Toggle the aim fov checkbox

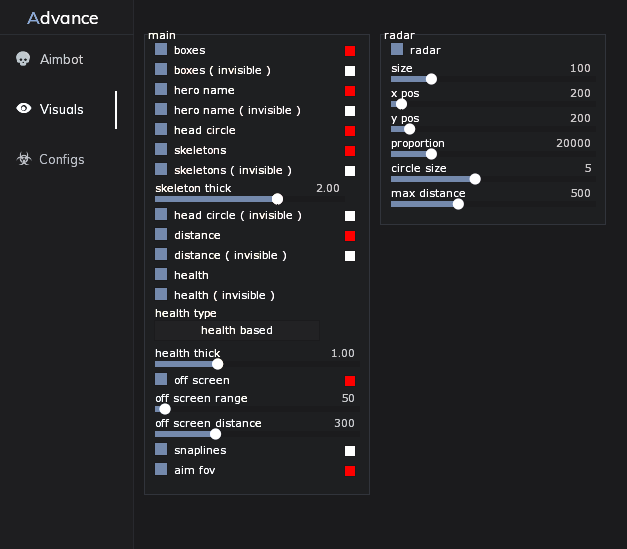click(161, 469)
